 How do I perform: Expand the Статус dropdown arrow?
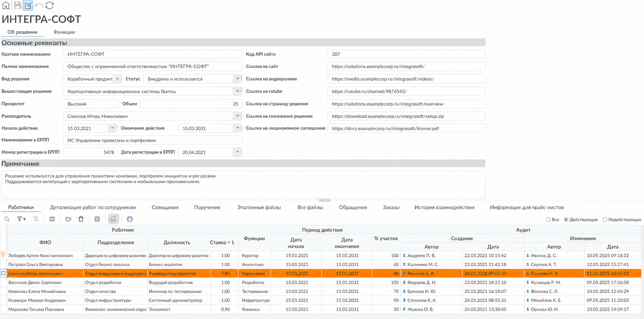237,78
